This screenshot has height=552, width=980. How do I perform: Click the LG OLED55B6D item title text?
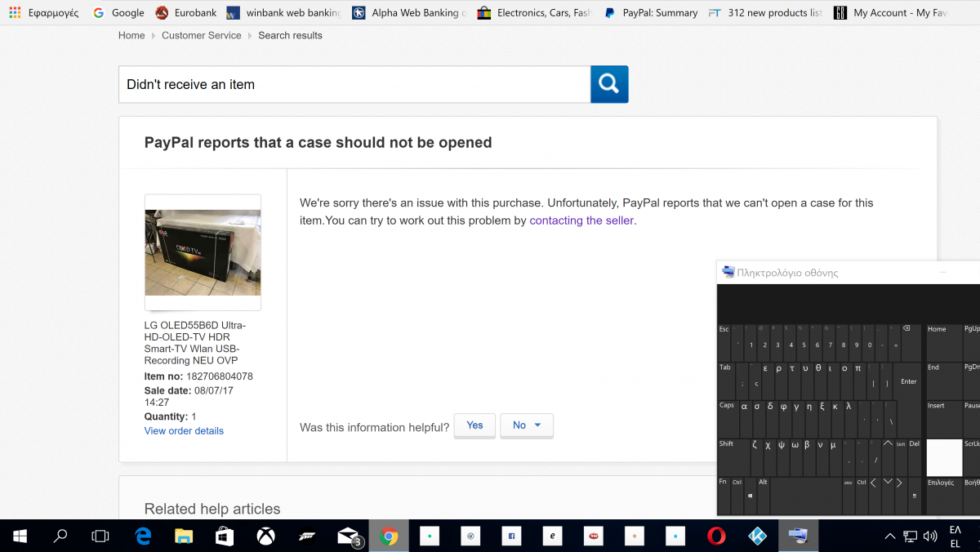tap(195, 343)
